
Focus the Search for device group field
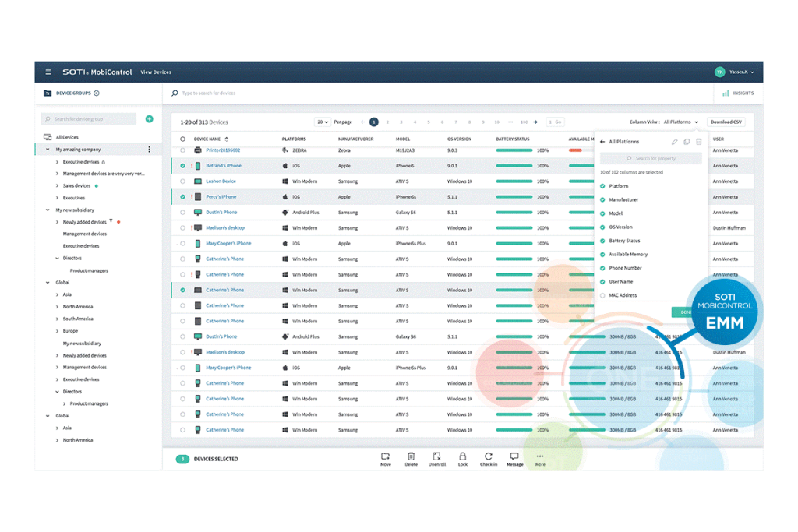(89, 119)
